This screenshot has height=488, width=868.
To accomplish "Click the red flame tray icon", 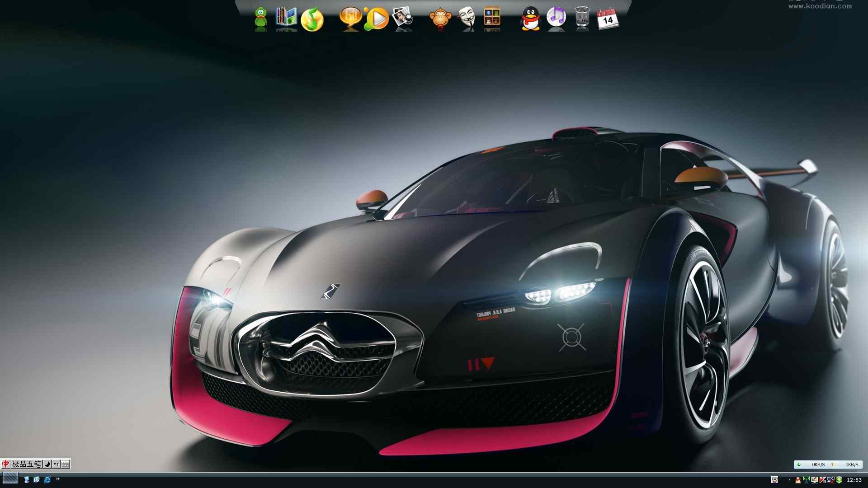I will (798, 480).
